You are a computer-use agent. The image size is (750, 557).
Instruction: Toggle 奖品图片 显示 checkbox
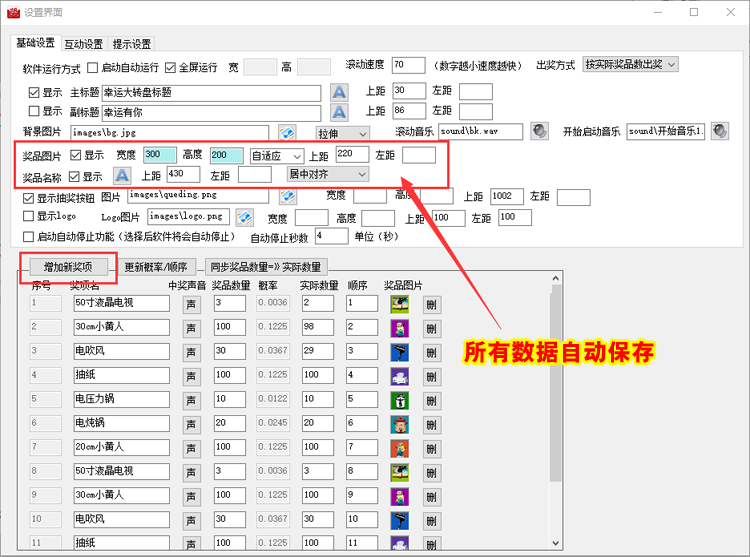[75, 155]
